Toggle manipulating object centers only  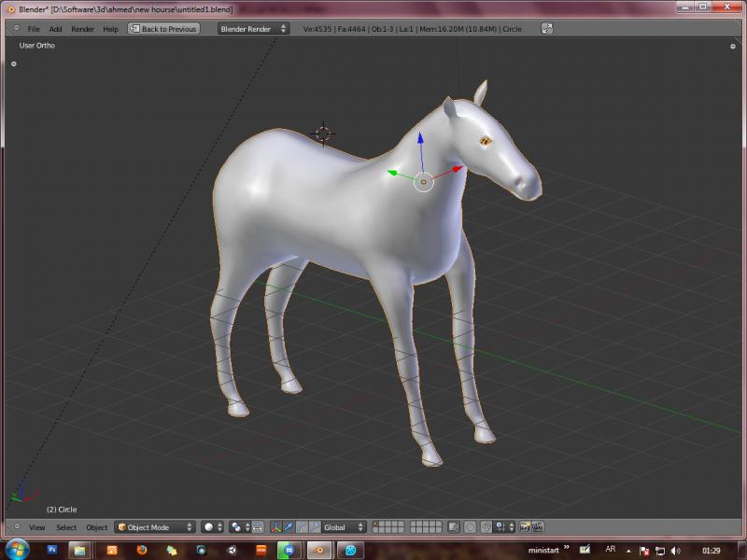pyautogui.click(x=258, y=527)
